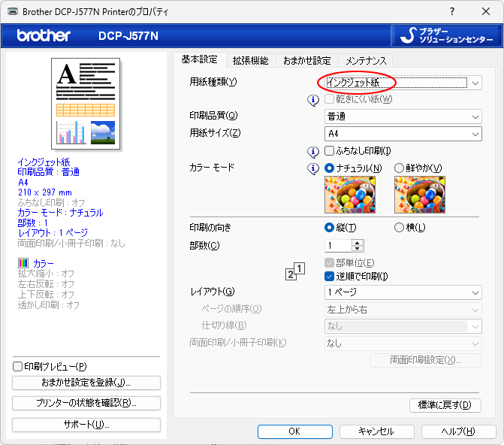
Task: Click サポート button
Action: pos(86,425)
